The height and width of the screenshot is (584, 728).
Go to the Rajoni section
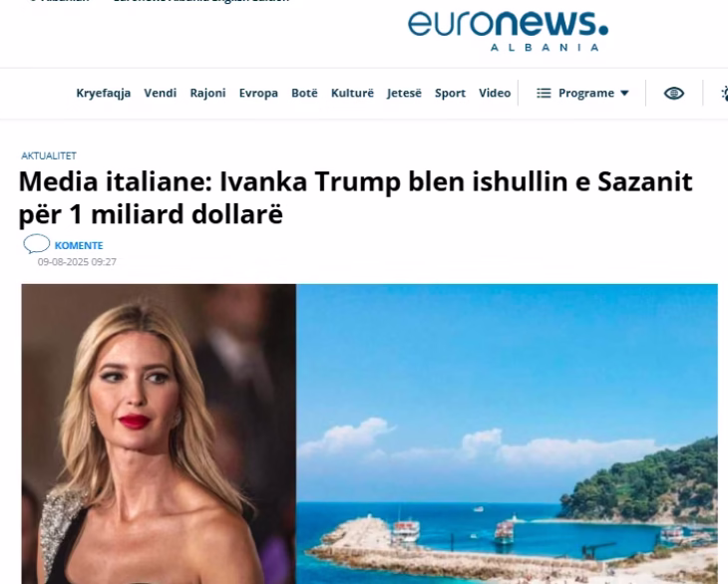click(207, 94)
